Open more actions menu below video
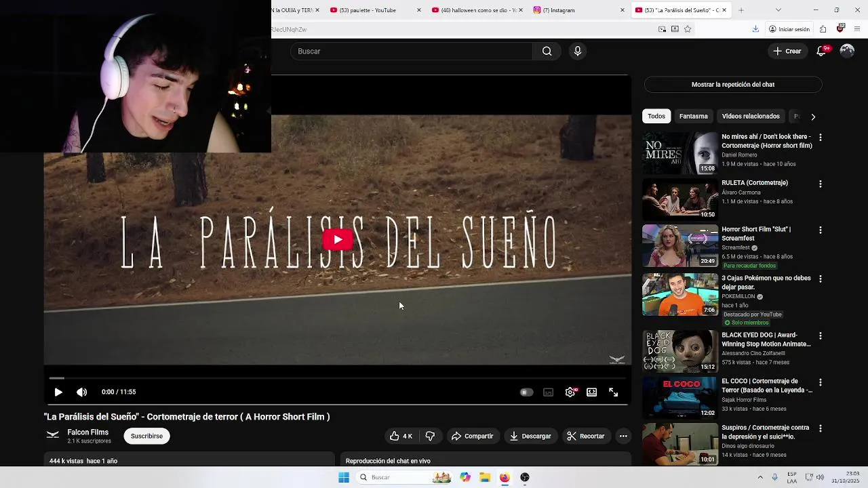Viewport: 868px width, 488px height. [x=623, y=436]
